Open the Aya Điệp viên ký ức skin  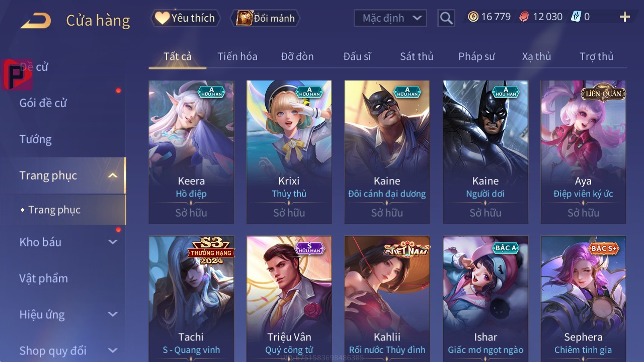click(x=583, y=152)
